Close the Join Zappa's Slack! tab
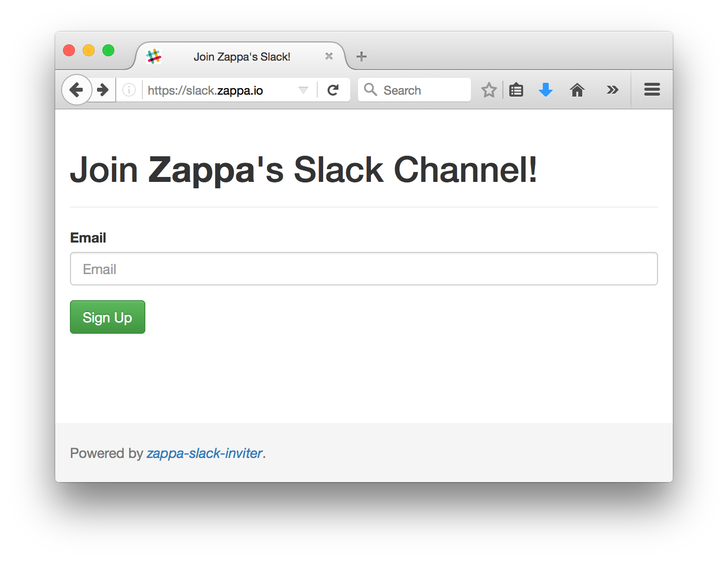728x561 pixels. (329, 57)
